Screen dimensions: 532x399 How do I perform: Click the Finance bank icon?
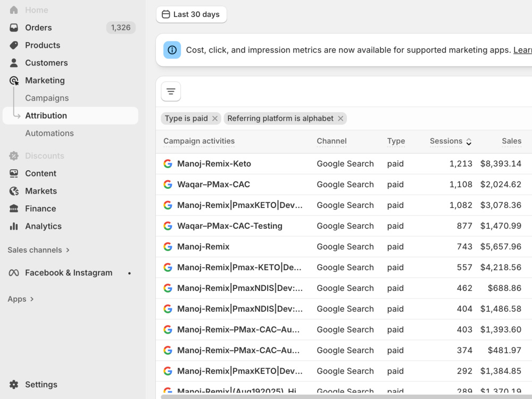point(14,209)
